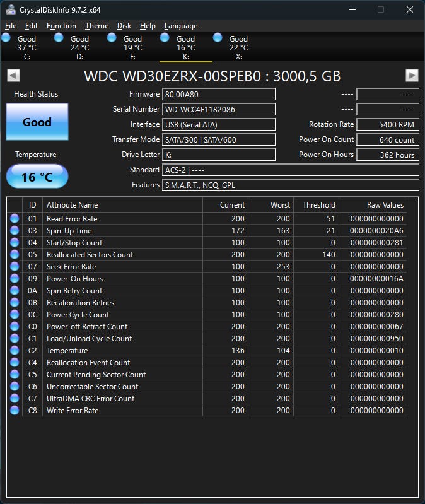Click status orb for Reallocation Event Count
Screen dimensions: 425x504
click(x=15, y=362)
